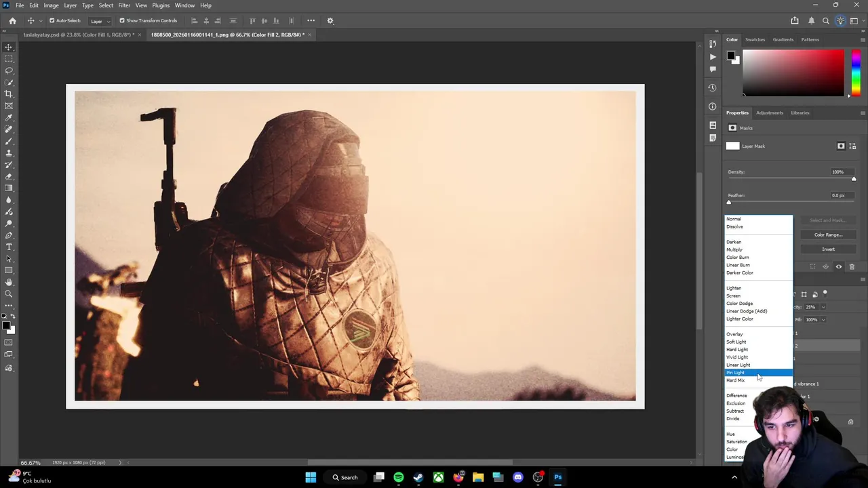Select the pixel mask button
Screen dimensions: 868x488
pos(841,146)
